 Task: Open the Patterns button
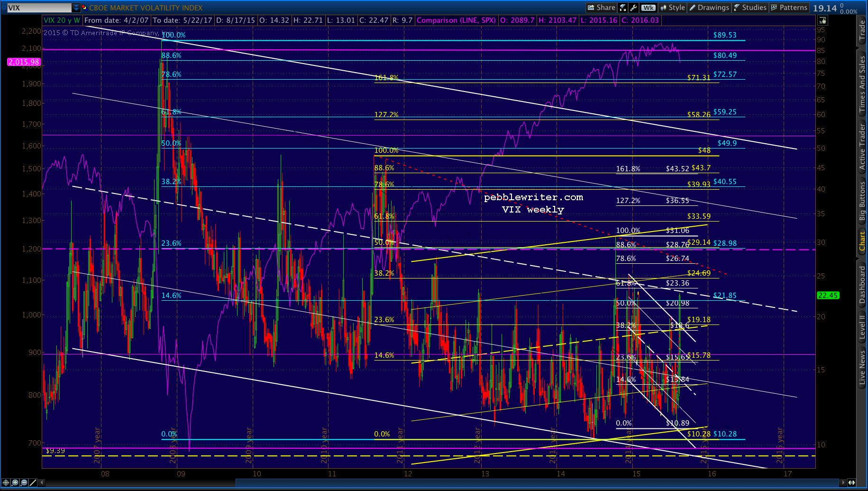coord(789,8)
